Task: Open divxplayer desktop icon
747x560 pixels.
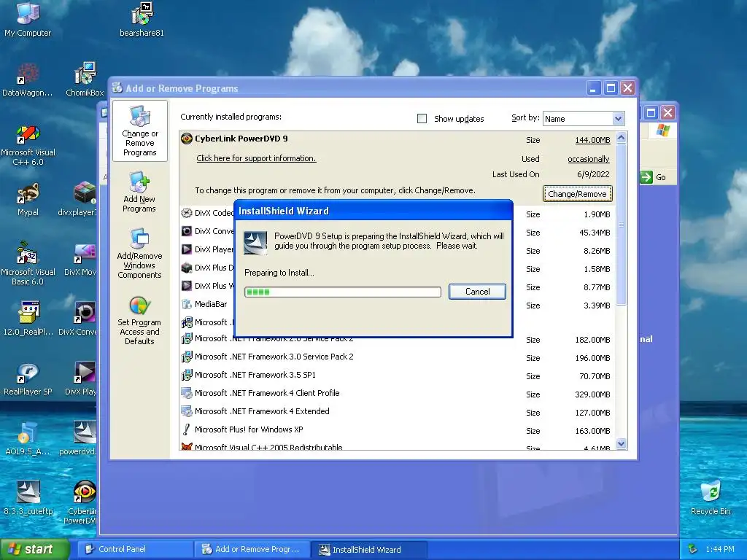Action: (x=77, y=199)
